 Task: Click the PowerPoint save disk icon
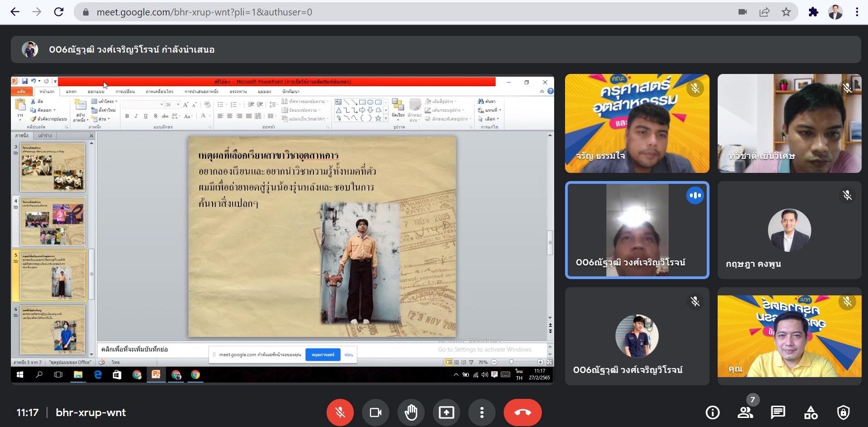click(25, 81)
